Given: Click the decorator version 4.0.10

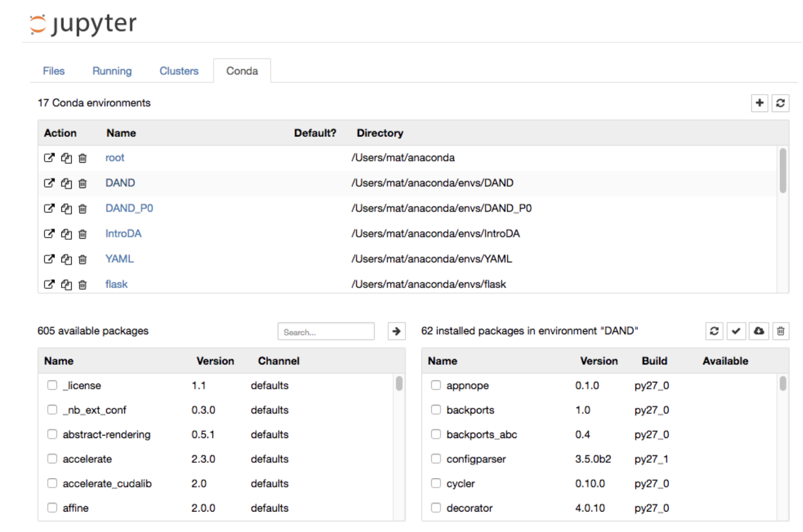Looking at the screenshot, I should pyautogui.click(x=590, y=508).
